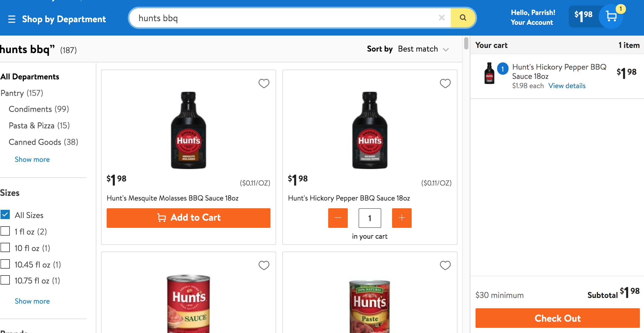Open View details link in cart
Image resolution: width=644 pixels, height=333 pixels.
[x=567, y=86]
